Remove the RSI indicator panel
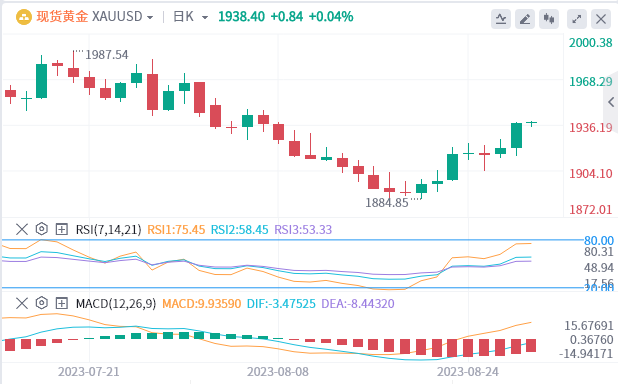 pos(22,229)
